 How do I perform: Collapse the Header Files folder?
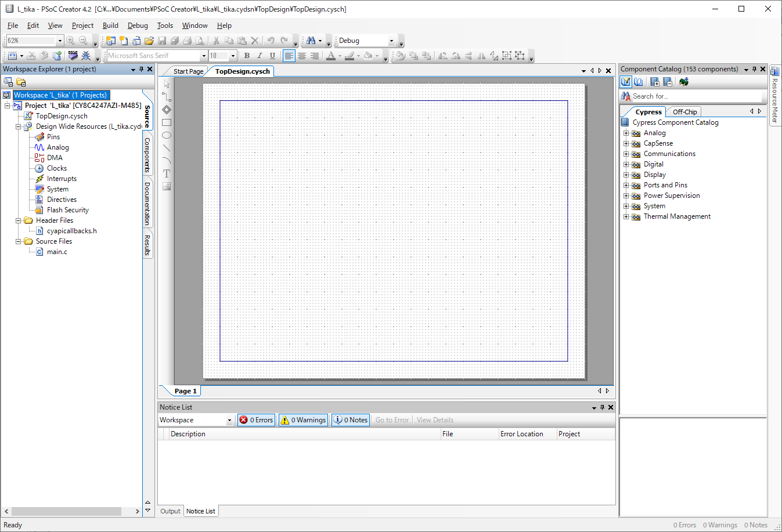click(19, 220)
